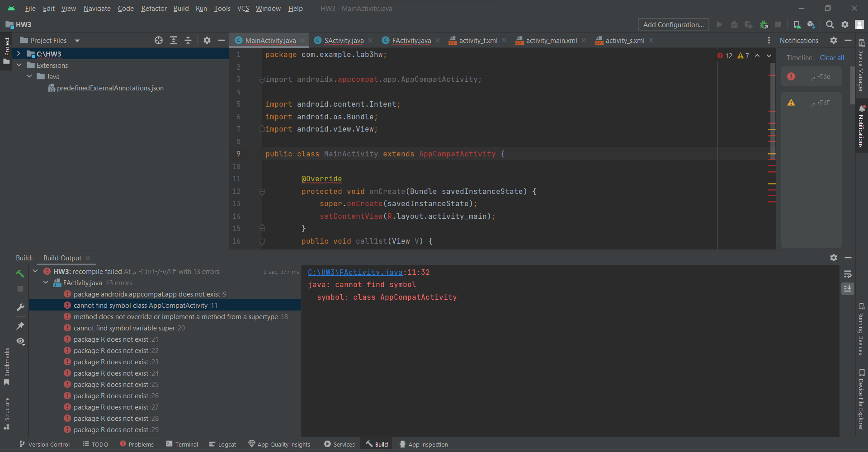Viewport: 868px width, 452px height.
Task: Select 'cannot find symbol variable super' error
Action: (124, 328)
